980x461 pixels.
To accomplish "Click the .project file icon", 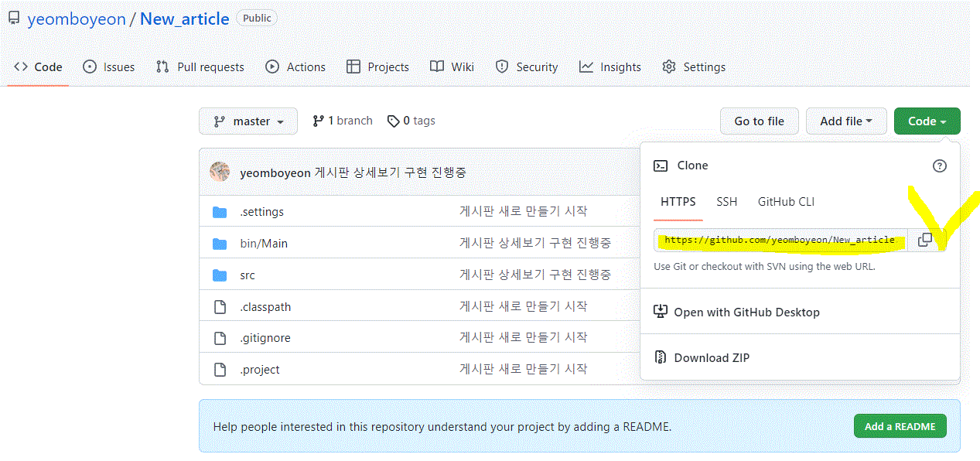I will click(x=220, y=370).
